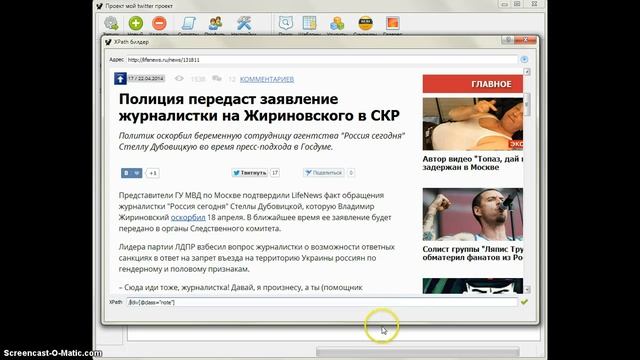The width and height of the screenshot is (640, 360).
Task: Close the XPath билдер dialog
Action: point(525,40)
